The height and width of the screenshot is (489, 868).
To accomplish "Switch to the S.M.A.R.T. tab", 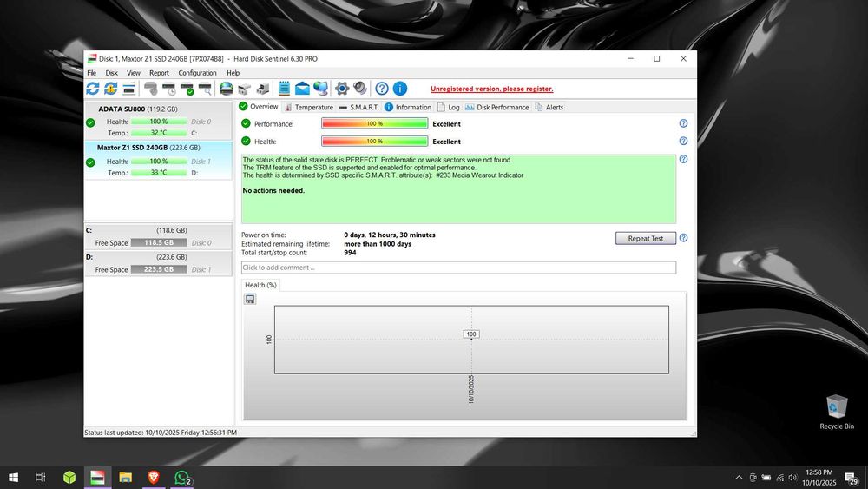I will (358, 107).
